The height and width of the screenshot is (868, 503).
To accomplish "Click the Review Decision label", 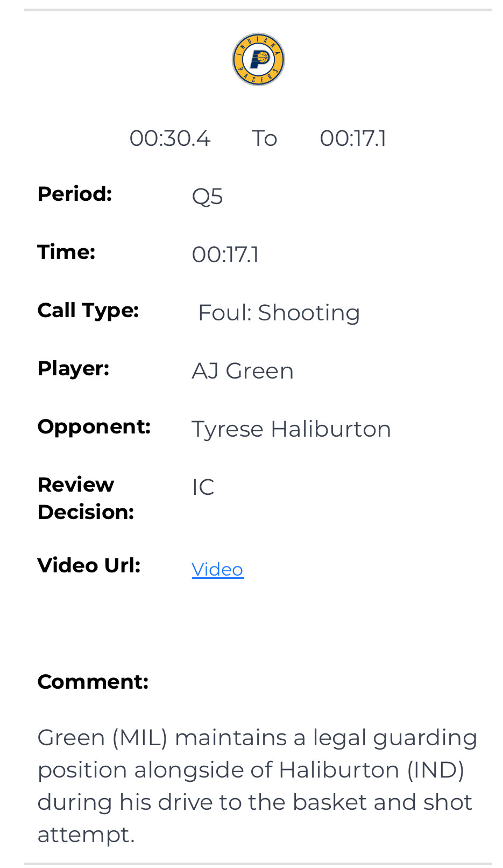I will click(x=86, y=498).
